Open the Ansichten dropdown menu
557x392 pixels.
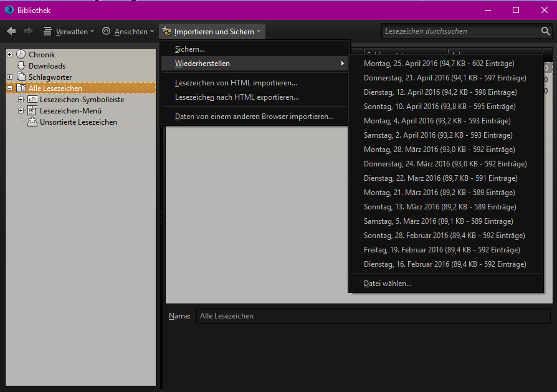pos(128,31)
